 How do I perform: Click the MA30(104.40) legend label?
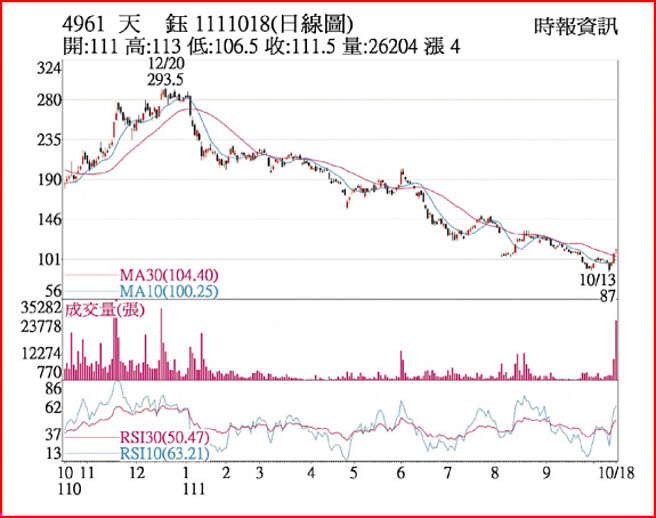point(168,275)
